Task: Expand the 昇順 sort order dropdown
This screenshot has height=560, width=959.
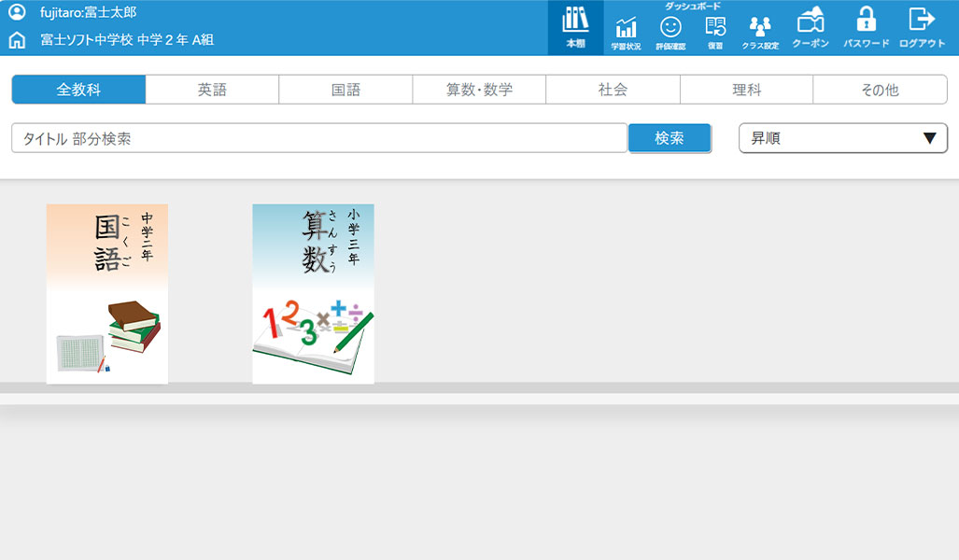Action: [x=842, y=138]
